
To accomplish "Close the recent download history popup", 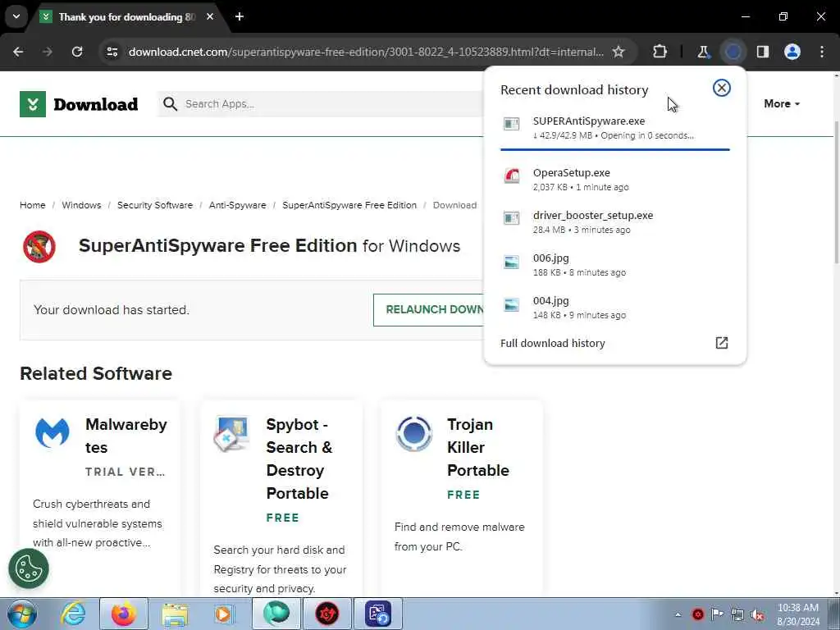I will click(x=722, y=88).
